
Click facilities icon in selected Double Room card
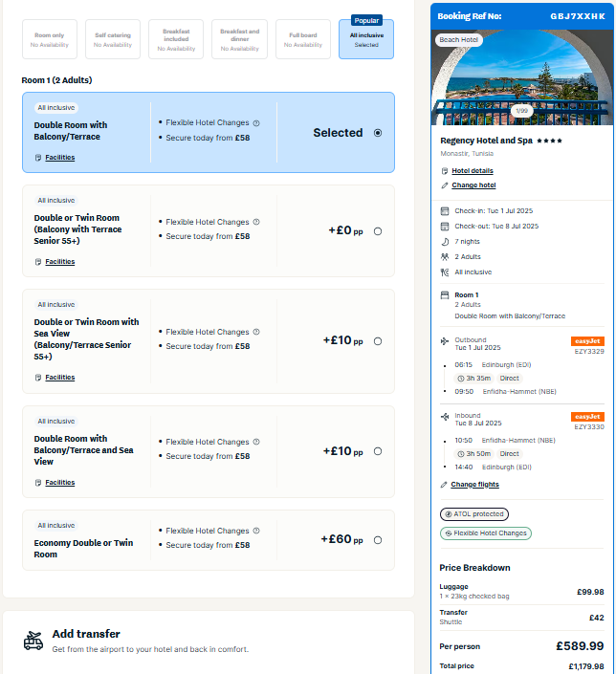pyautogui.click(x=38, y=158)
